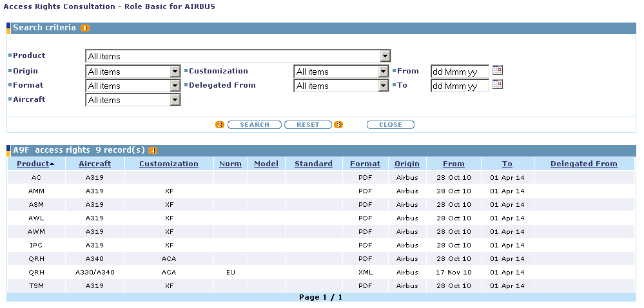The width and height of the screenshot is (644, 308).
Task: Sort table by Aircraft column header
Action: tap(95, 164)
